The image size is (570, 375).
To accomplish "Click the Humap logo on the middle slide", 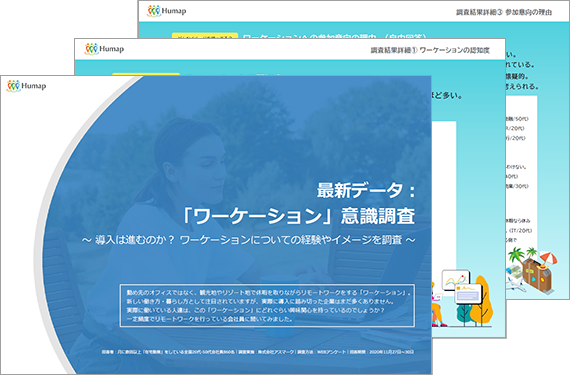I will click(x=104, y=49).
